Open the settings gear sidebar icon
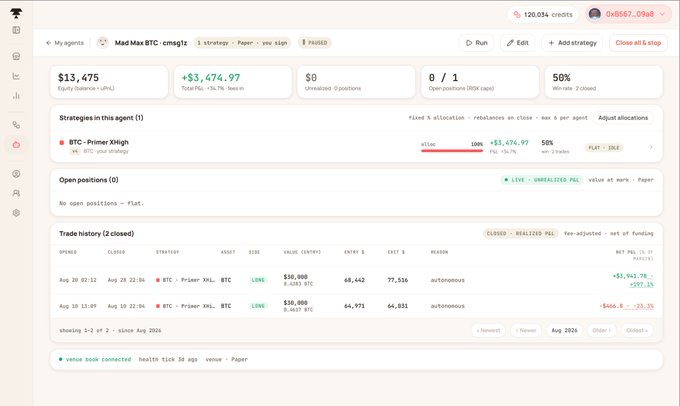Image resolution: width=680 pixels, height=406 pixels. pyautogui.click(x=16, y=213)
